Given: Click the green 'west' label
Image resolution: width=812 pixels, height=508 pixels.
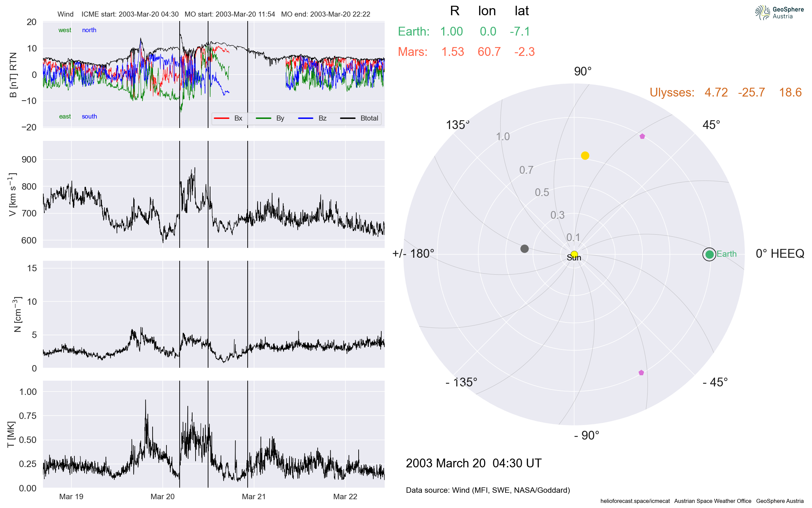Looking at the screenshot, I should click(65, 30).
